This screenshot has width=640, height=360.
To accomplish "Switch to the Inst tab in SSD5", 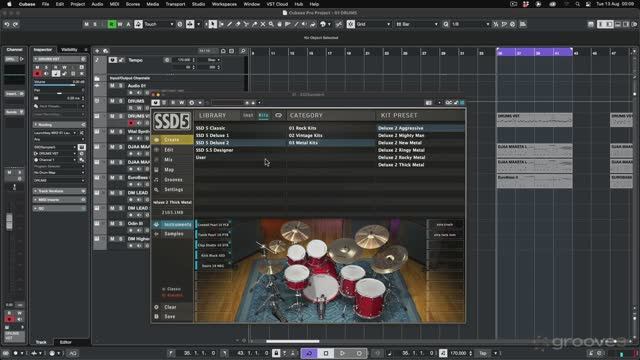I will [x=248, y=116].
